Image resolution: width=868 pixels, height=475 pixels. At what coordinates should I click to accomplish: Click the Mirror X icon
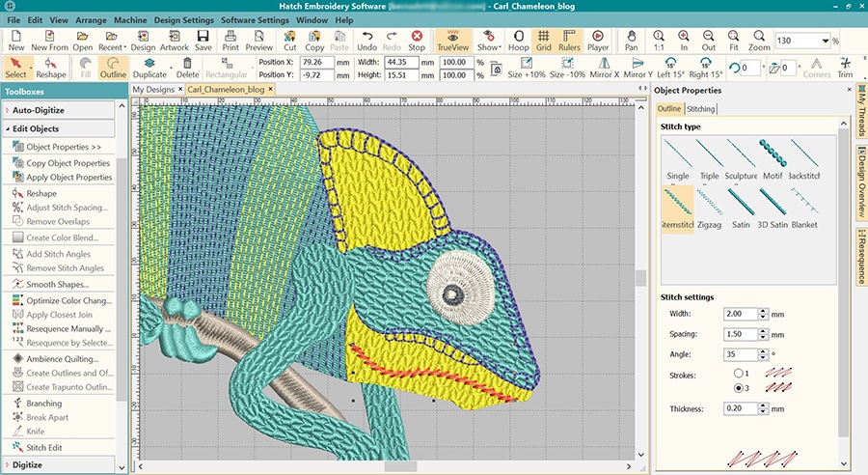603,67
